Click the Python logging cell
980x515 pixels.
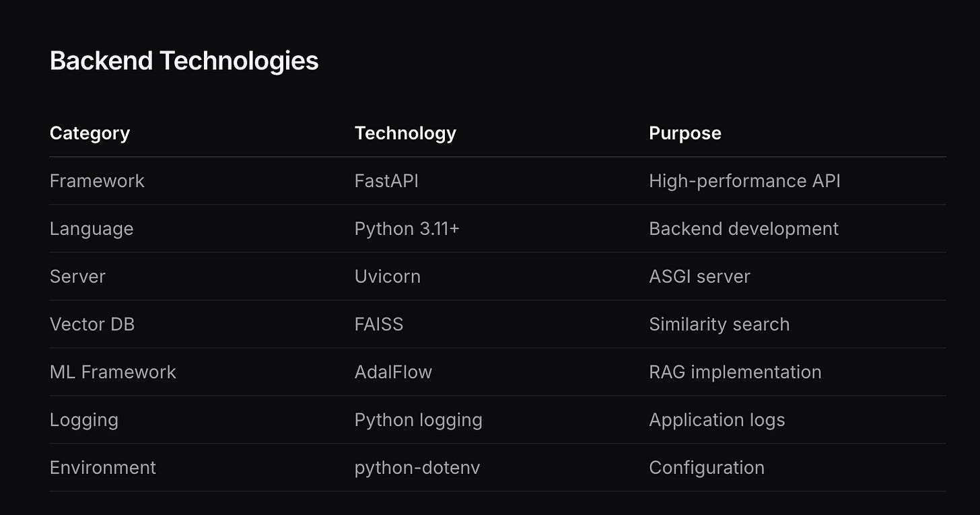(419, 420)
